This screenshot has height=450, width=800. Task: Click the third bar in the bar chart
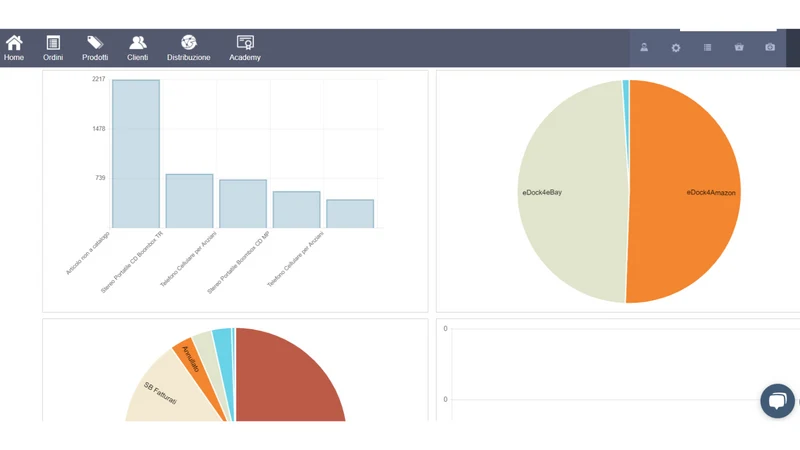pos(243,204)
